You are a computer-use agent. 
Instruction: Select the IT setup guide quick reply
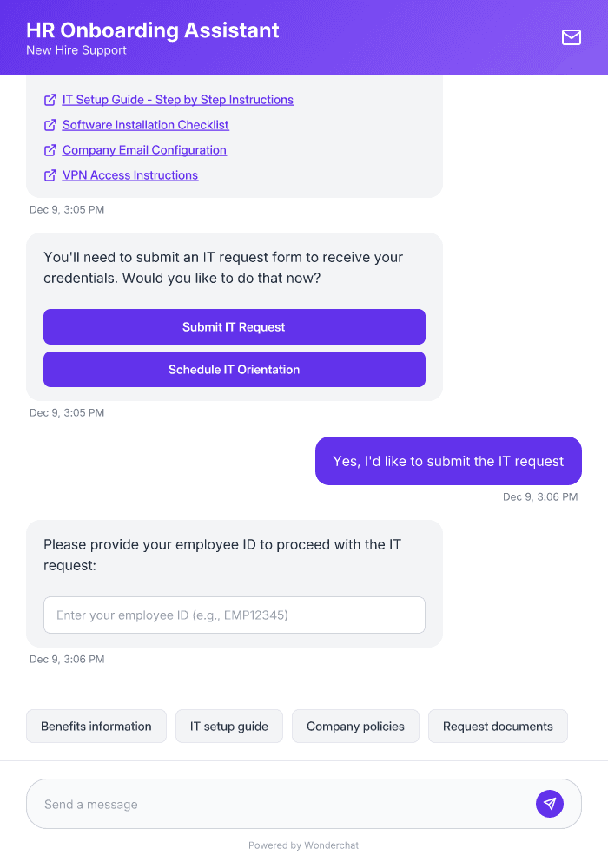(228, 726)
